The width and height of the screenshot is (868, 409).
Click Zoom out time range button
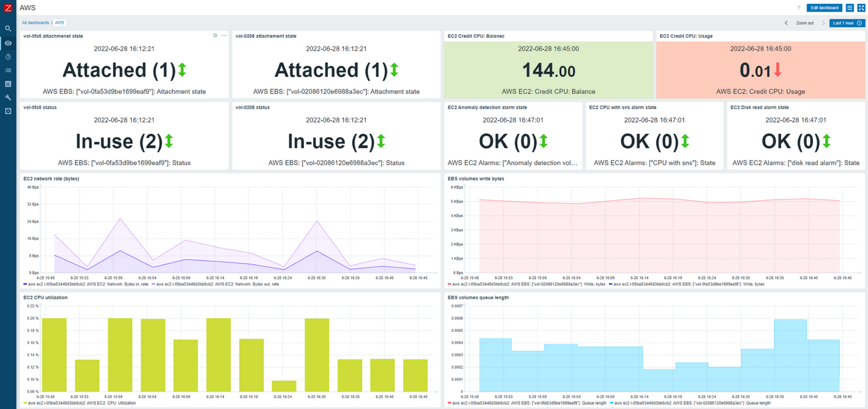pyautogui.click(x=805, y=23)
